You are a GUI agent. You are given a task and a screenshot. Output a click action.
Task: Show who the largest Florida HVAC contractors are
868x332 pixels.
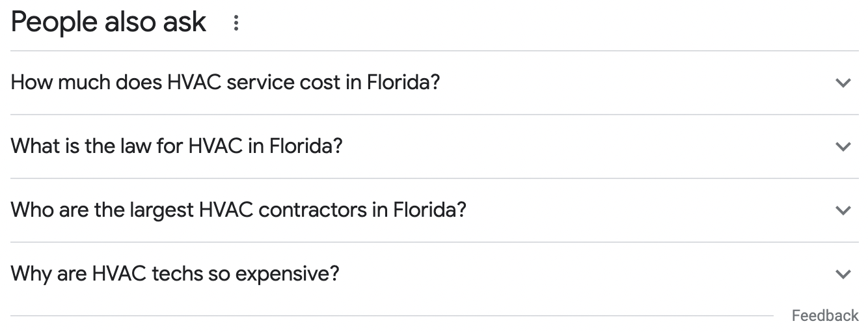pyautogui.click(x=435, y=210)
